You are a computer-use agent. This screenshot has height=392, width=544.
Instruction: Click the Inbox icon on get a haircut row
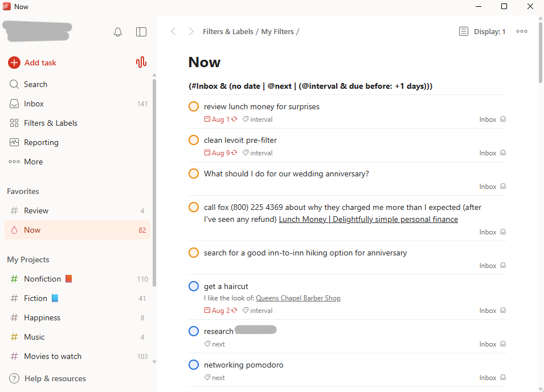pyautogui.click(x=503, y=311)
